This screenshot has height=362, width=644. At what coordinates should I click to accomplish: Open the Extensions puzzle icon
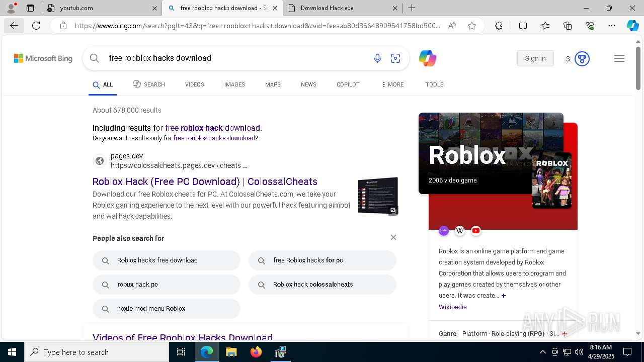click(499, 26)
